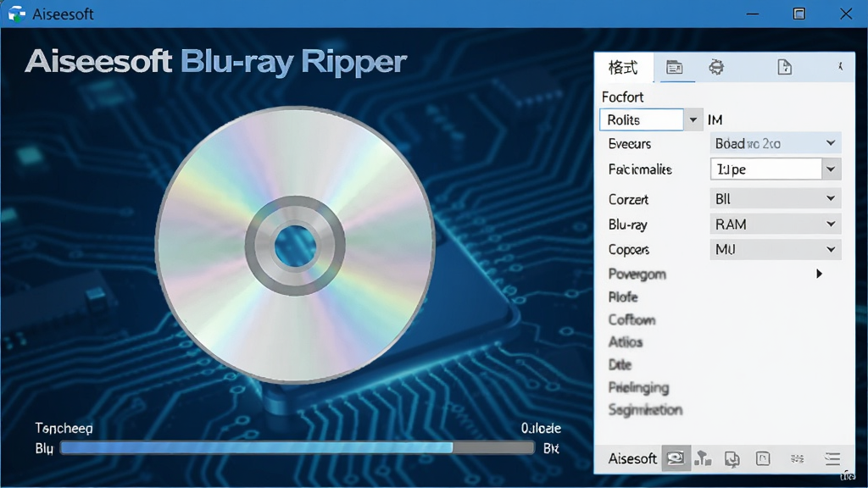This screenshot has height=488, width=868.
Task: Click the Focfort label
Action: 622,97
